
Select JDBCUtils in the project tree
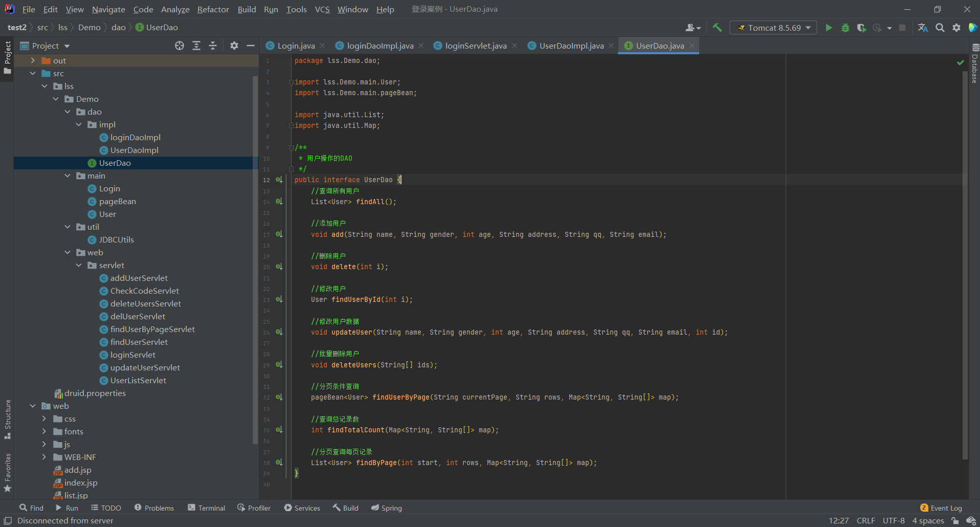tap(116, 239)
